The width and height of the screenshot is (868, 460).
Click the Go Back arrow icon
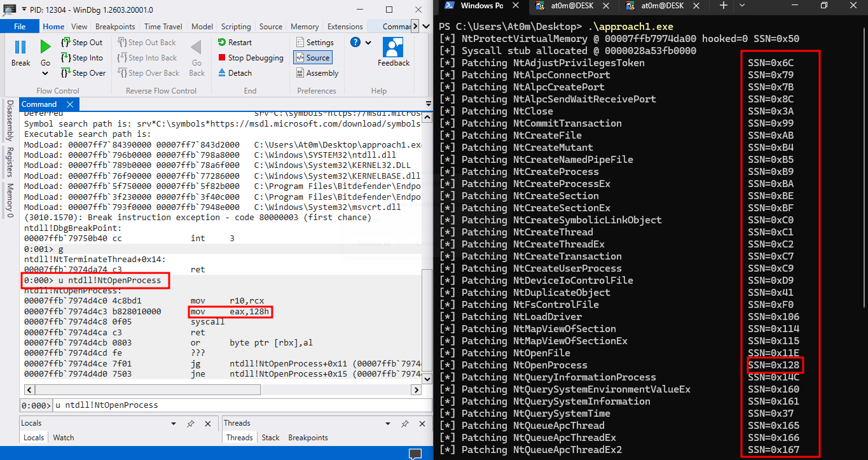(196, 47)
